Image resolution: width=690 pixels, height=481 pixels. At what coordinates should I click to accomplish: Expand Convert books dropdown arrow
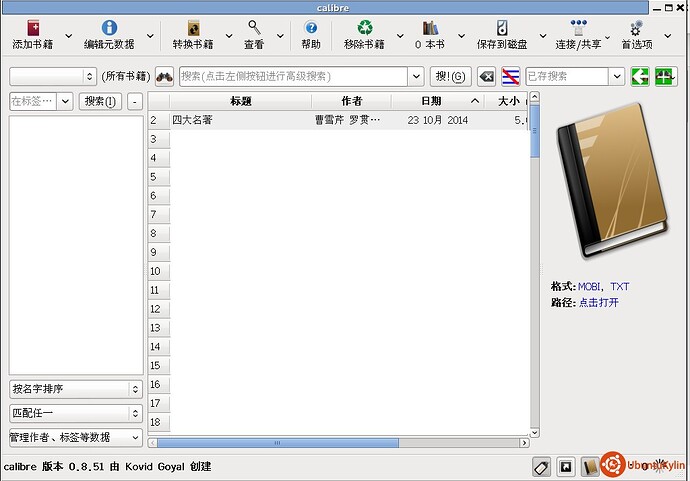coord(229,36)
